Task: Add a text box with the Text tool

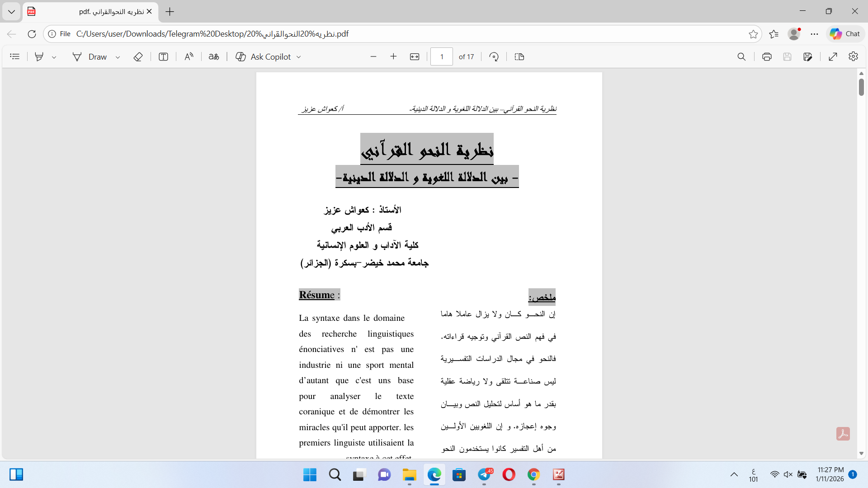Action: click(164, 56)
